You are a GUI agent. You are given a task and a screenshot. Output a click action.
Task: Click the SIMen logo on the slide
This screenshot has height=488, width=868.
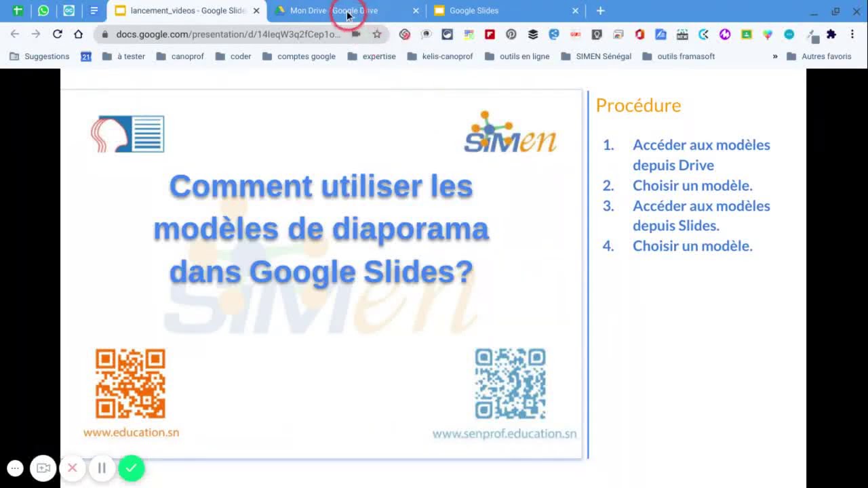510,132
